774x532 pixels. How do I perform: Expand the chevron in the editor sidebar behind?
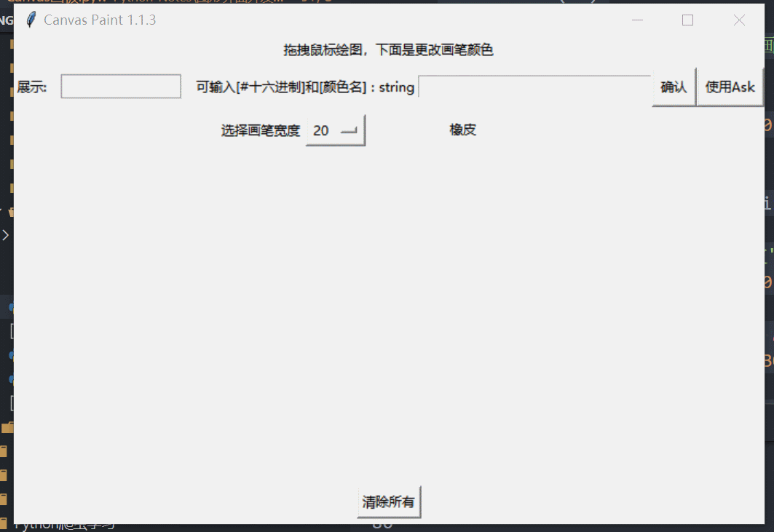click(x=5, y=235)
